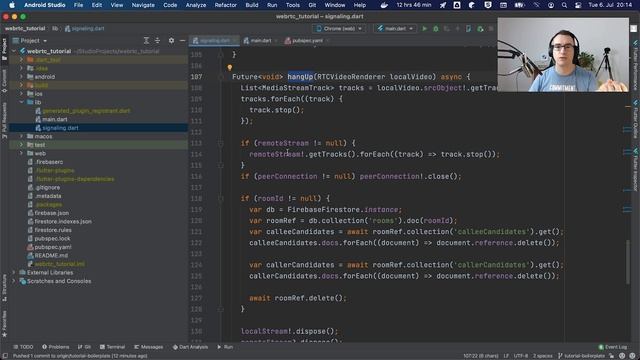Open the Flutter Performance panel on right stripe
The height and width of the screenshot is (360, 640).
coord(636,64)
